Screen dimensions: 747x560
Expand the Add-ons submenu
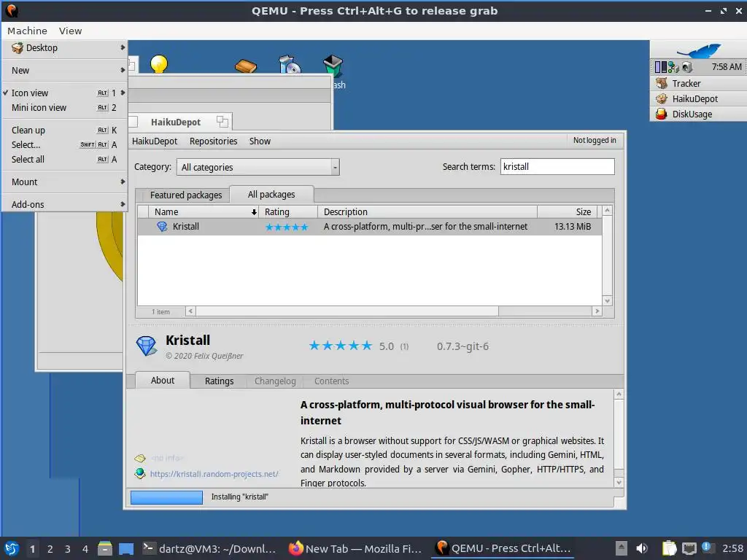[64, 204]
